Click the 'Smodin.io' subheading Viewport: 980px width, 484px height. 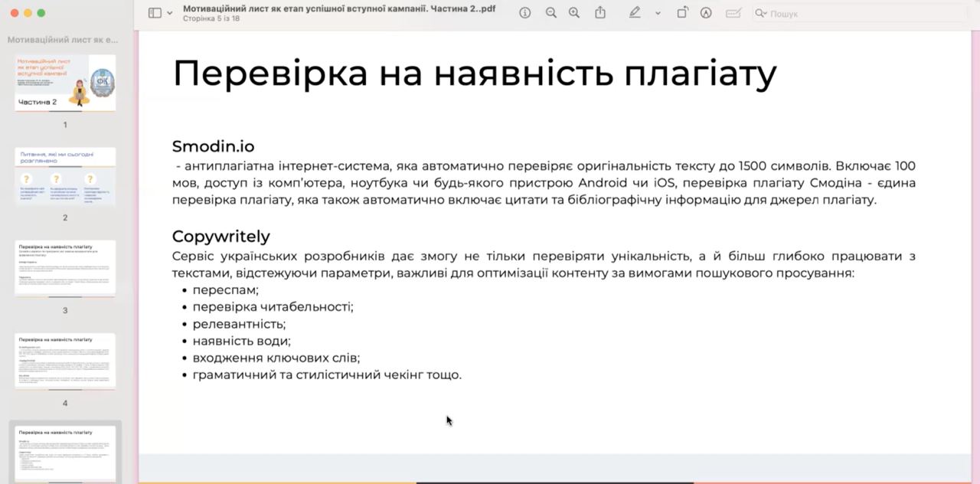[213, 146]
